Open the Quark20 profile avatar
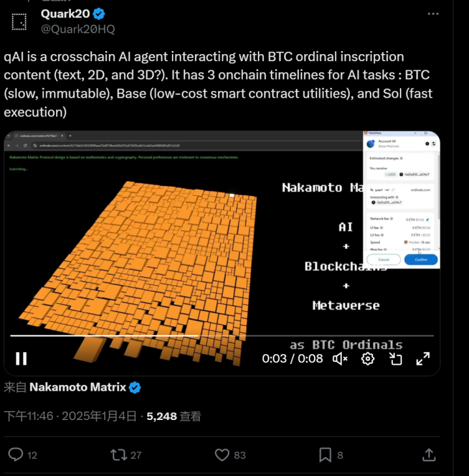The width and height of the screenshot is (469, 476). coord(20,21)
